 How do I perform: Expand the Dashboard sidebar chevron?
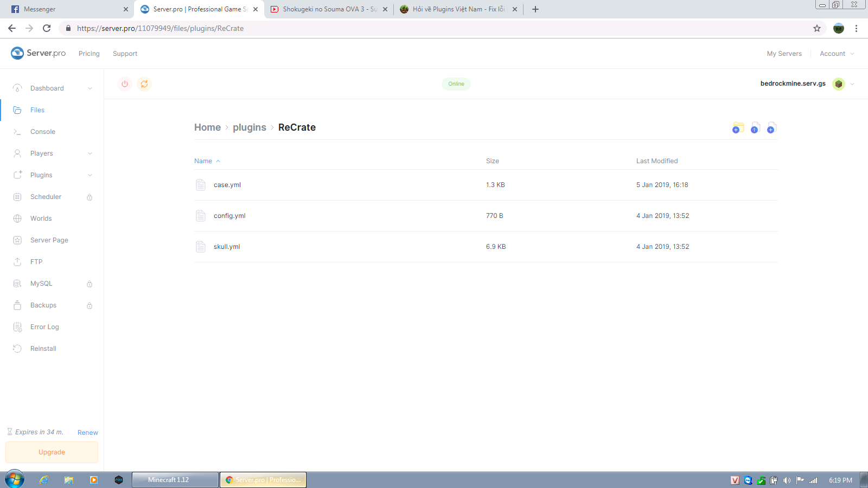click(90, 88)
